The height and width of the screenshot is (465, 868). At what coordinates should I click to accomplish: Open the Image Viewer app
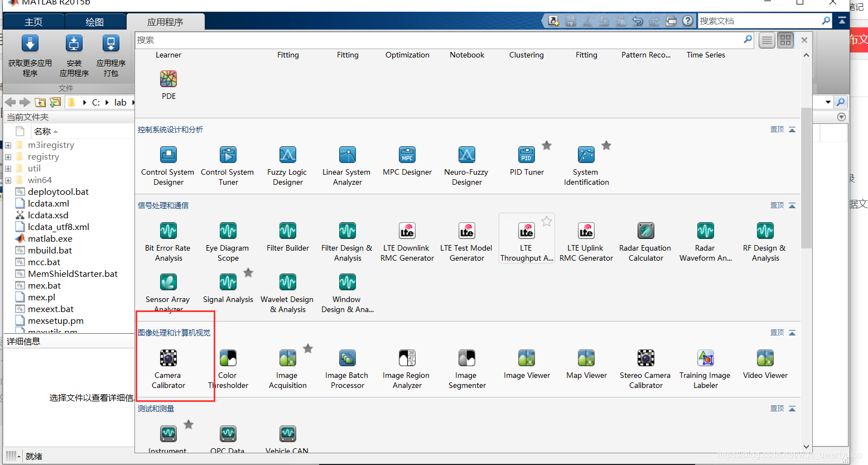pyautogui.click(x=527, y=364)
